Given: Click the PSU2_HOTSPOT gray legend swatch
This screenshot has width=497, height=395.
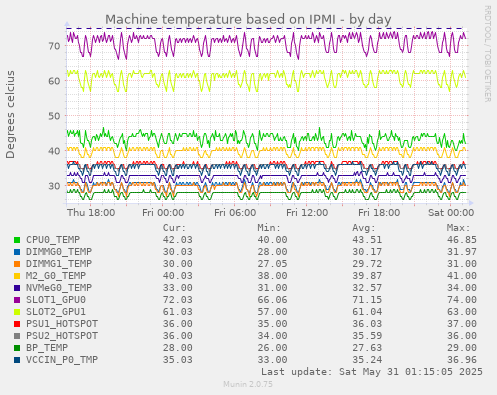Looking at the screenshot, I should (17, 336).
